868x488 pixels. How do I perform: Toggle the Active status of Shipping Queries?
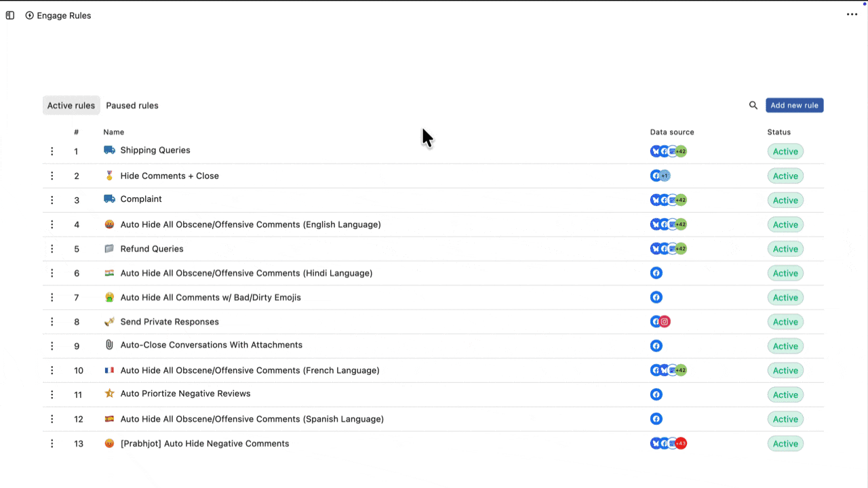[x=785, y=152]
